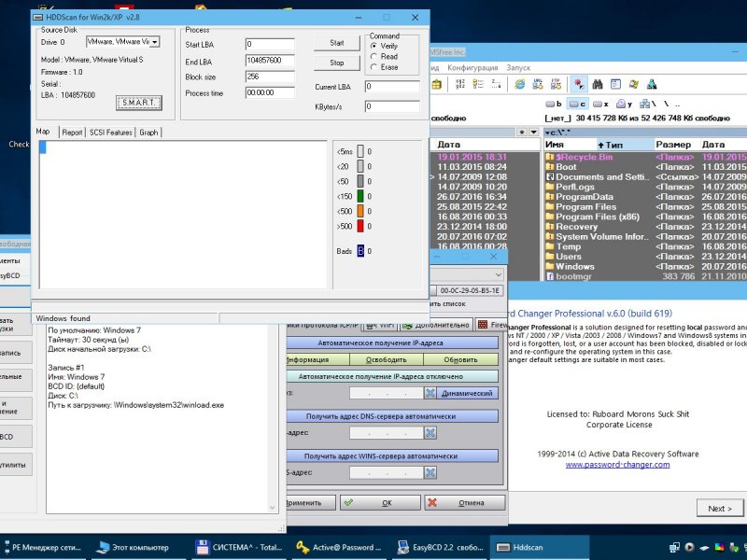Click the Block size input field
Image resolution: width=747 pixels, height=560 pixels.
(x=270, y=77)
